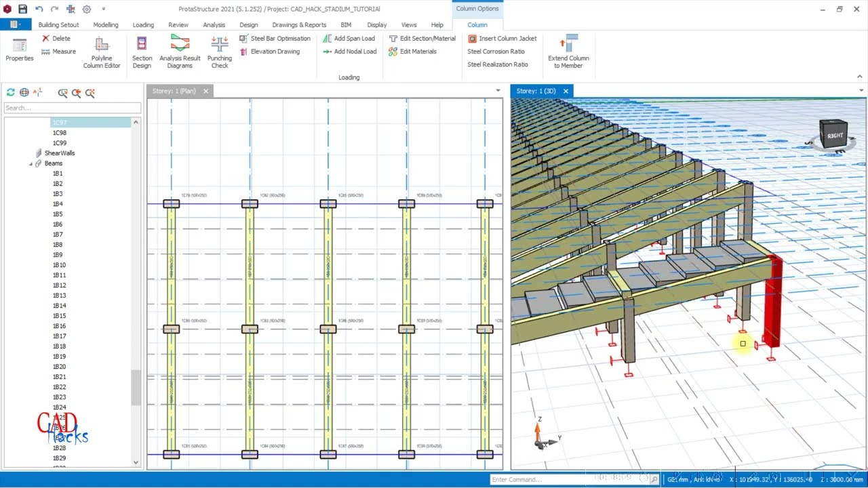
Task: Open Elevation Drawing
Action: click(x=270, y=52)
